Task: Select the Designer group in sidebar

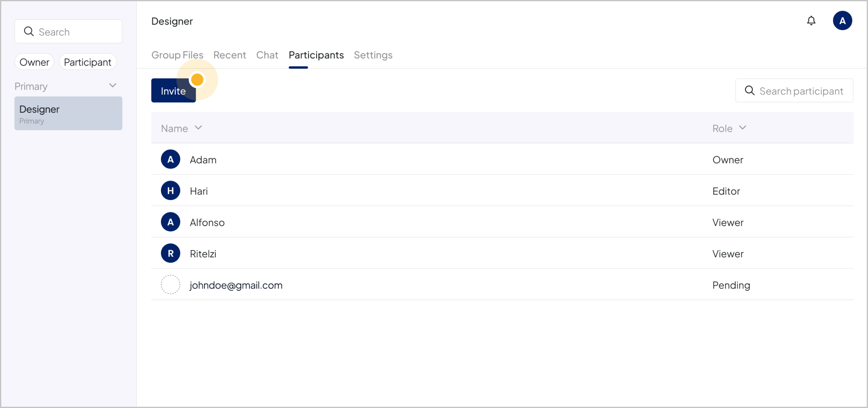Action: (68, 114)
